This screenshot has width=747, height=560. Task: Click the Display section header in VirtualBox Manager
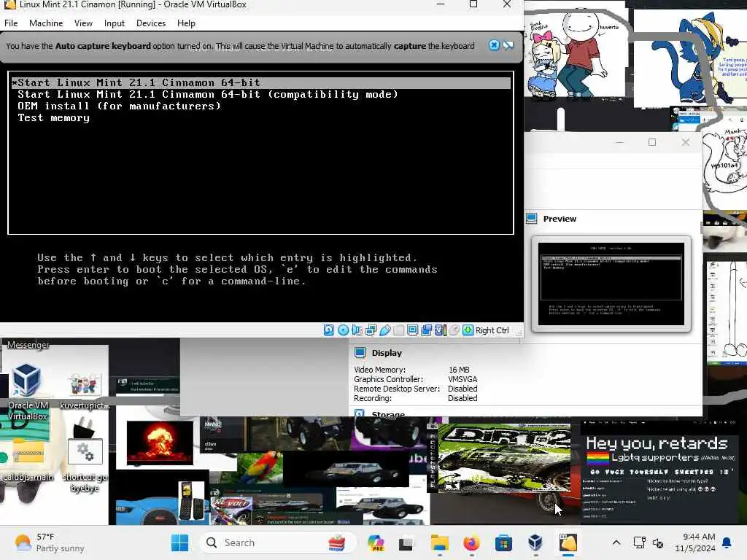pos(387,353)
